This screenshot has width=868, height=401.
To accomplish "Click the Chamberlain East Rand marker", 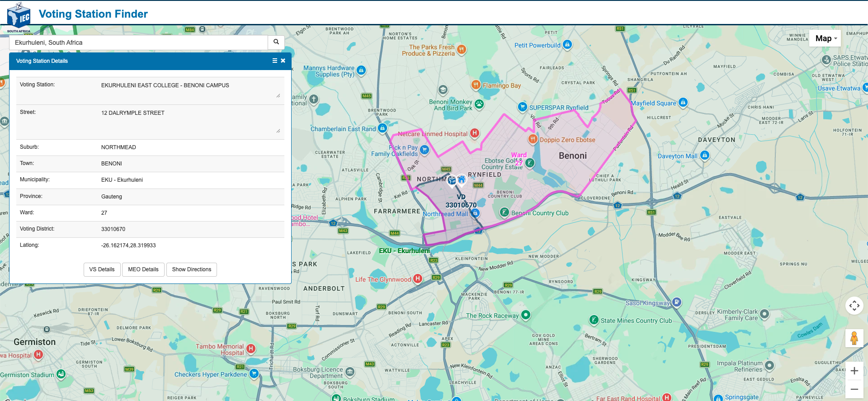I will [x=382, y=128].
